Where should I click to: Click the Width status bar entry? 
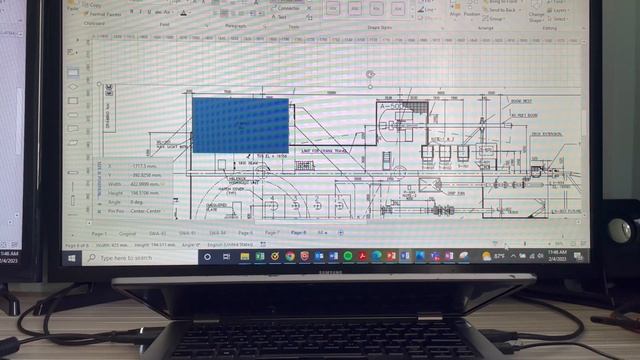[x=111, y=245]
